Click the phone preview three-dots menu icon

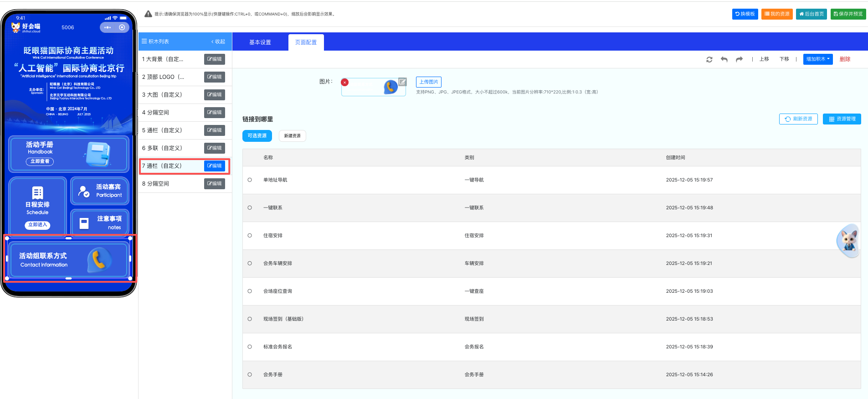(108, 27)
